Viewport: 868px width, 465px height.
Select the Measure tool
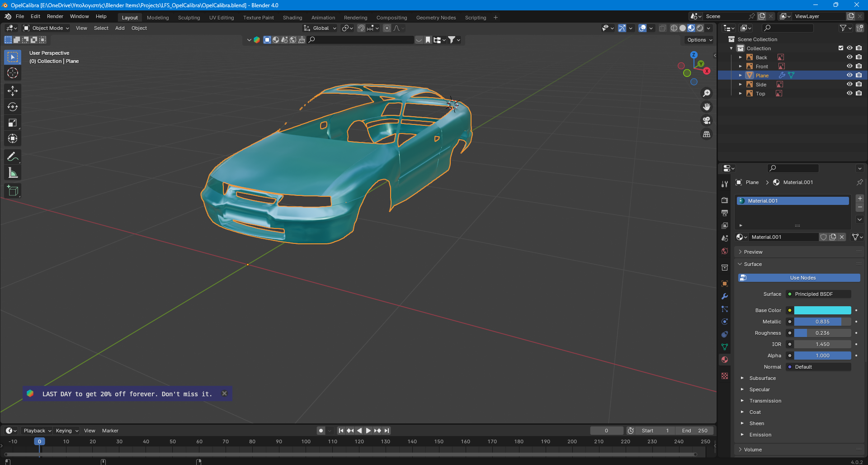13,173
